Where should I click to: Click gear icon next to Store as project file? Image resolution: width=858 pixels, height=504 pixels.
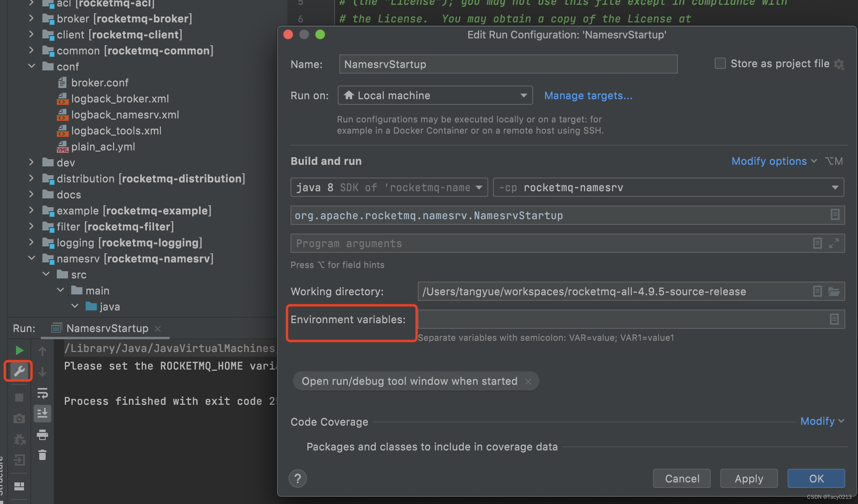(839, 64)
